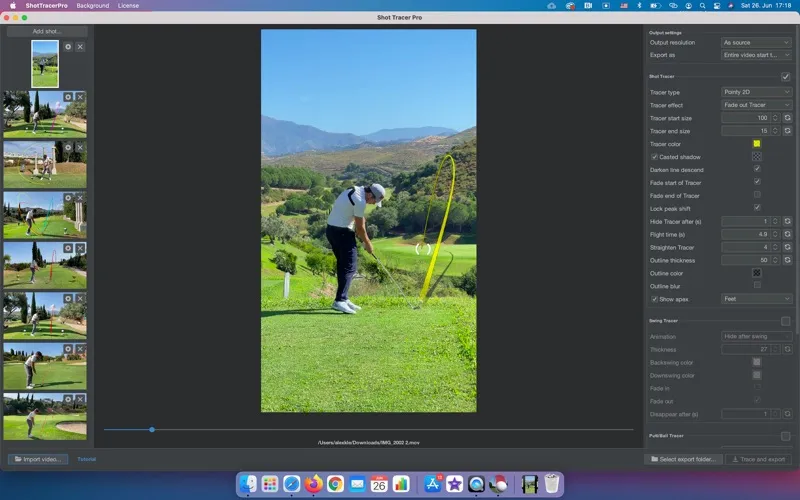This screenshot has width=800, height=500.
Task: Enable the Putt/Ball Tracer section checkbox
Action: point(785,436)
